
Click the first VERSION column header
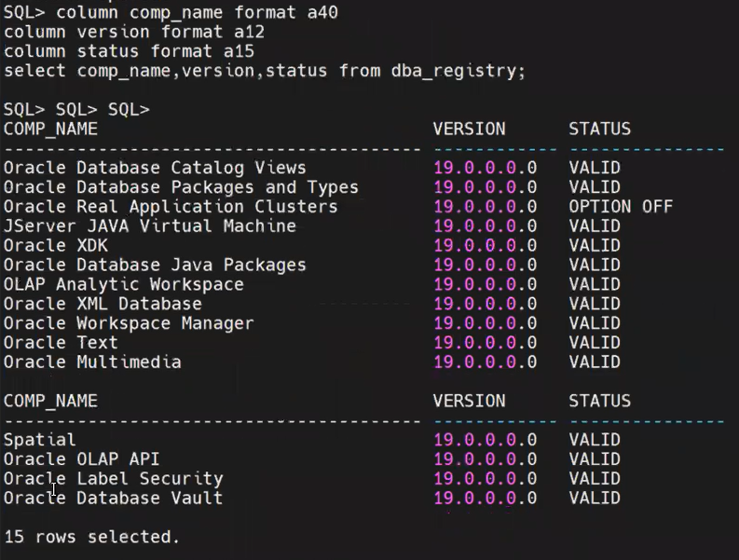pos(469,129)
